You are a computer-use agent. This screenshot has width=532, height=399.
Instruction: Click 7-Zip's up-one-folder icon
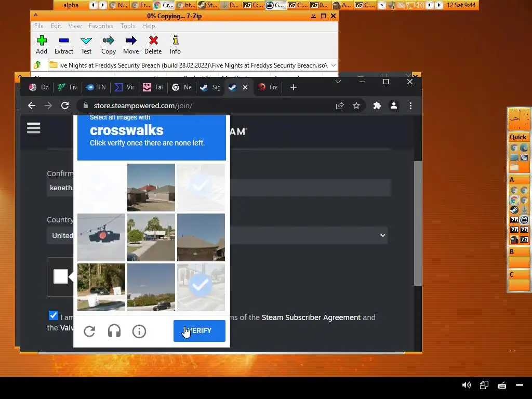[x=37, y=65]
